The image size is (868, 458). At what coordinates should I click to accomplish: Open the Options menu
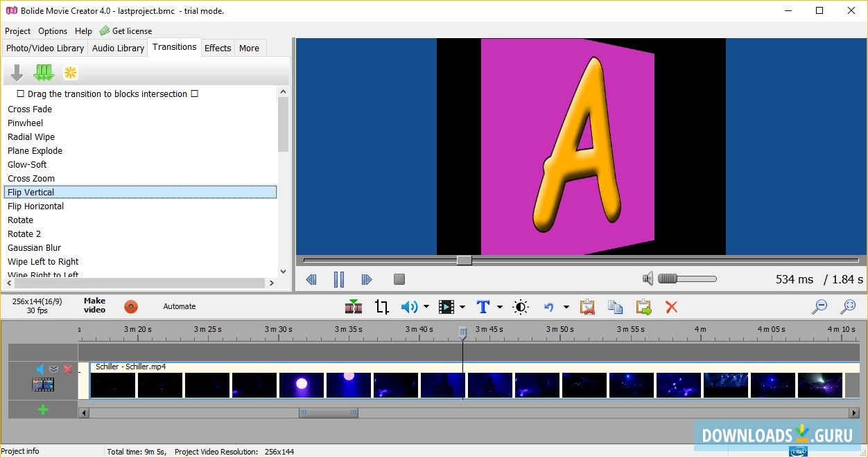(53, 31)
